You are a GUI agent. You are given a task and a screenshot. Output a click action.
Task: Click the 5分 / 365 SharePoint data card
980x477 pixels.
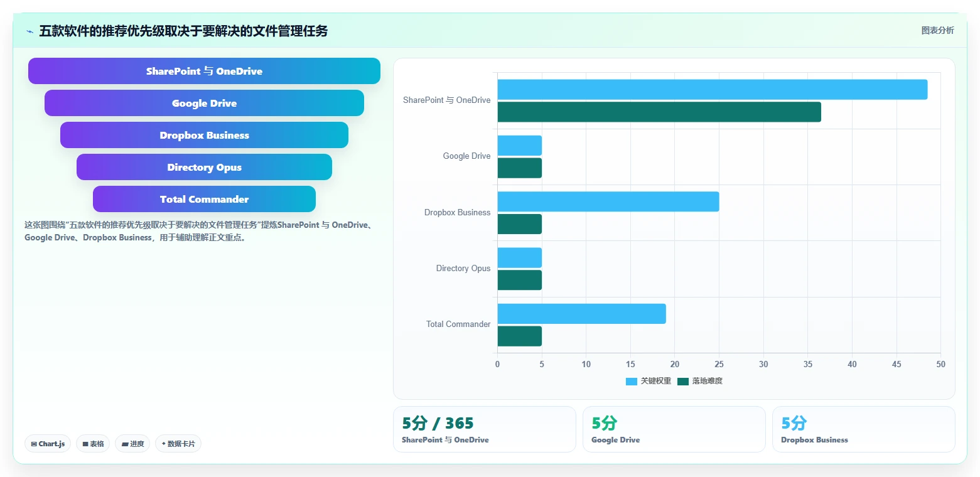pos(484,429)
